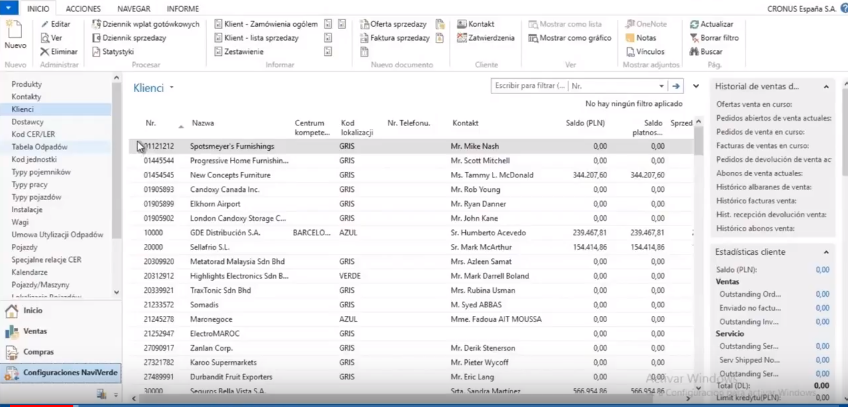Open the filter field Nr. dropdown
Screen dimensions: 848x407
coord(661,86)
